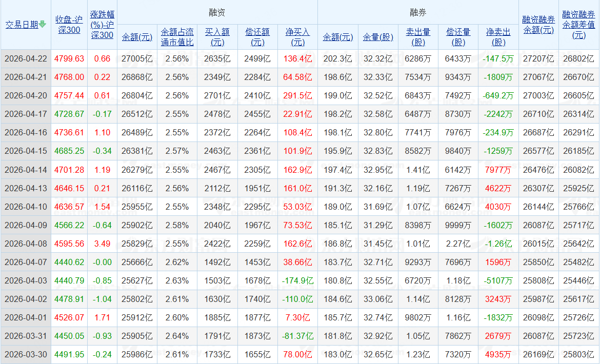600x364 pixels.
Task: Click the 余额(元) header under 融资
Action: (137, 37)
